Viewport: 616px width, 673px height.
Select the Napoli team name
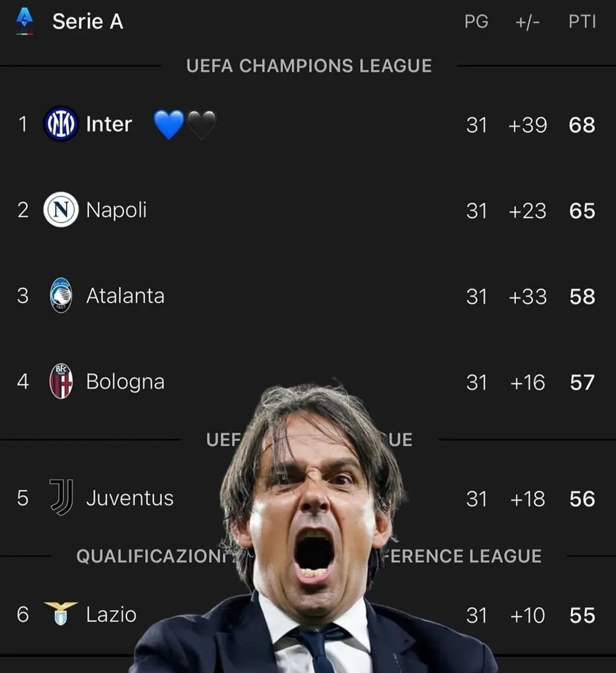pos(116,210)
